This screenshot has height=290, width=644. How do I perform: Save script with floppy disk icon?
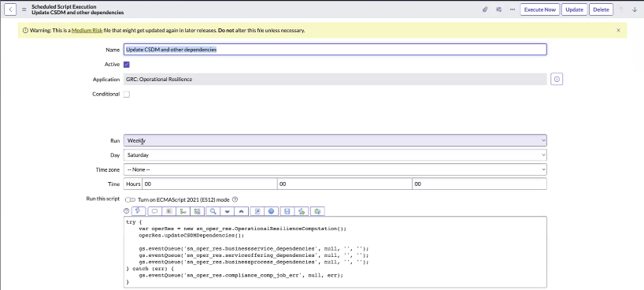287,211
